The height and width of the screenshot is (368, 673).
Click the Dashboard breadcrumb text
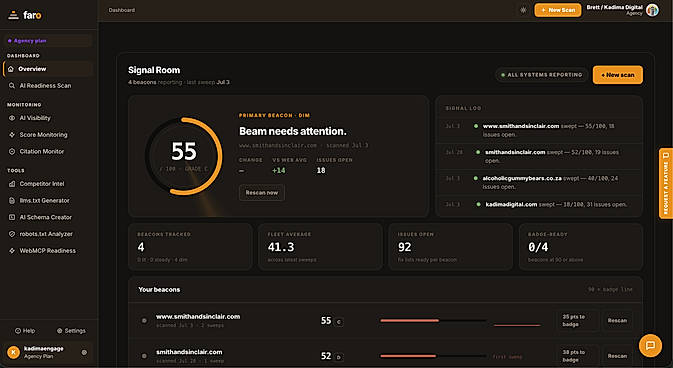(121, 10)
